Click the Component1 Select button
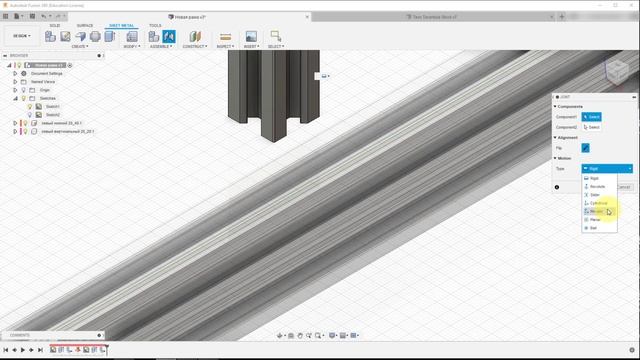This screenshot has height=360, width=640. coord(591,117)
